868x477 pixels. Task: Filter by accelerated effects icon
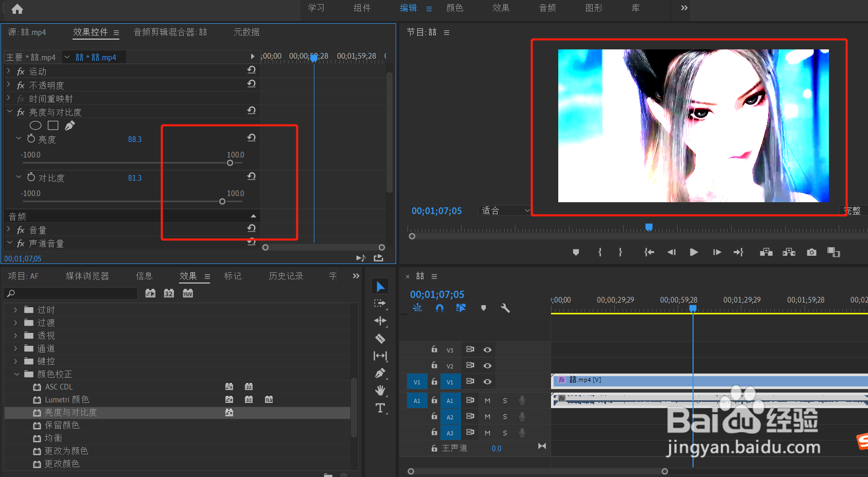150,293
